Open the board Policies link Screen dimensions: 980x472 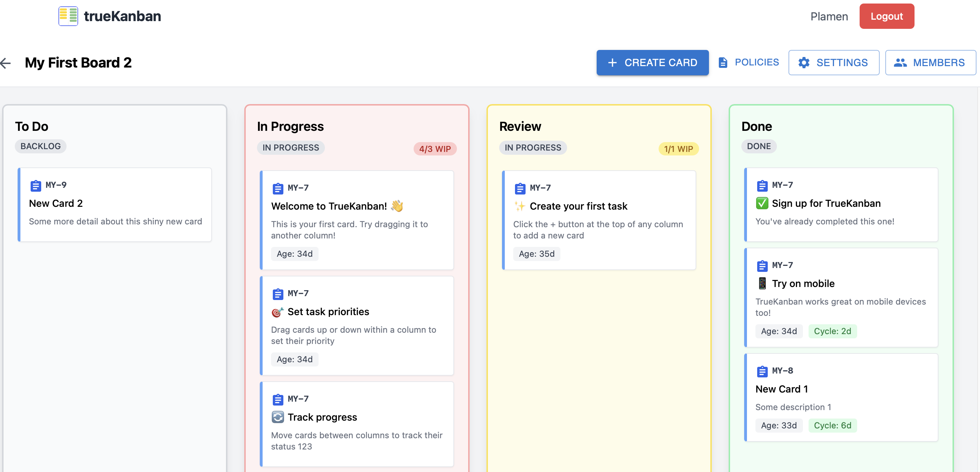tap(756, 62)
